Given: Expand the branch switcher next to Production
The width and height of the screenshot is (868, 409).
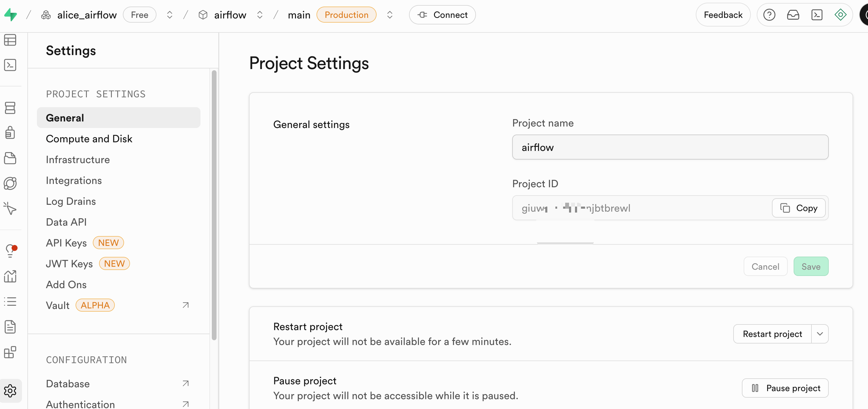Looking at the screenshot, I should coord(389,15).
